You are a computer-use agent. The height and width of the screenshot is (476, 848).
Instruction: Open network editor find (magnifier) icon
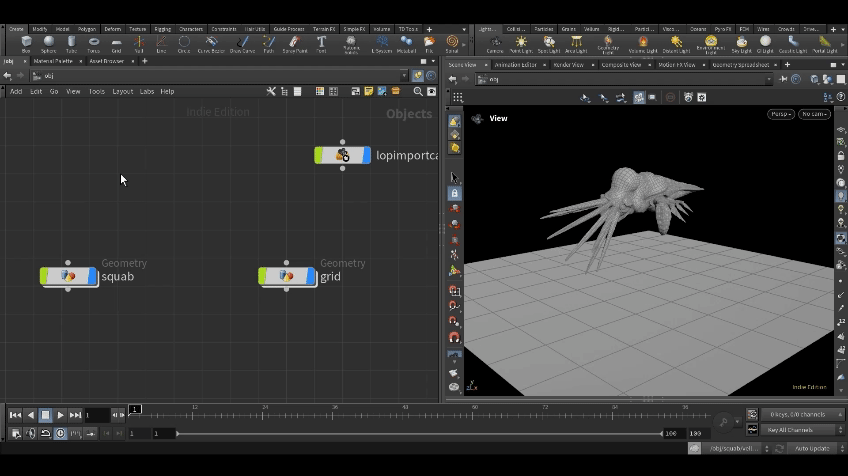(418, 91)
